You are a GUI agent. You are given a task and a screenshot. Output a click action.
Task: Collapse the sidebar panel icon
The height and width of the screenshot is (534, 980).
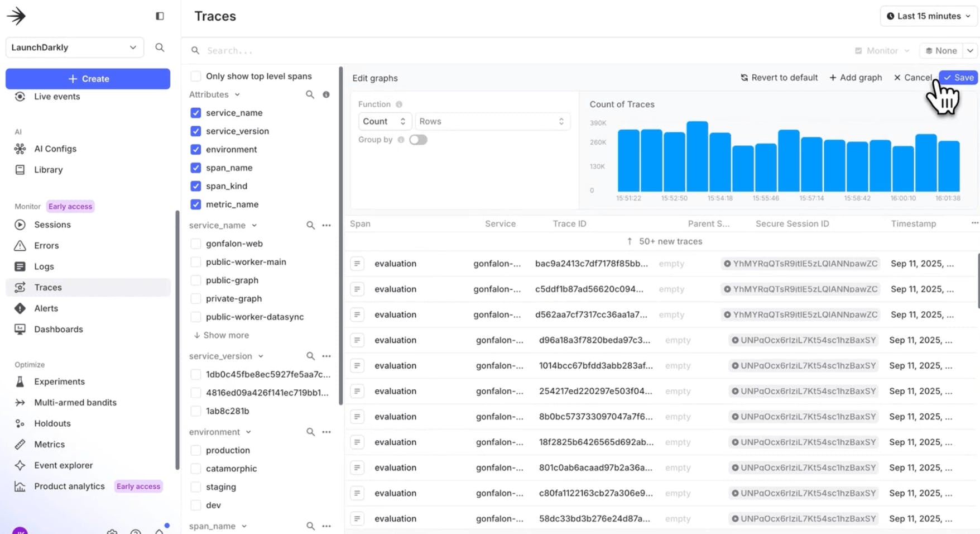(x=160, y=16)
